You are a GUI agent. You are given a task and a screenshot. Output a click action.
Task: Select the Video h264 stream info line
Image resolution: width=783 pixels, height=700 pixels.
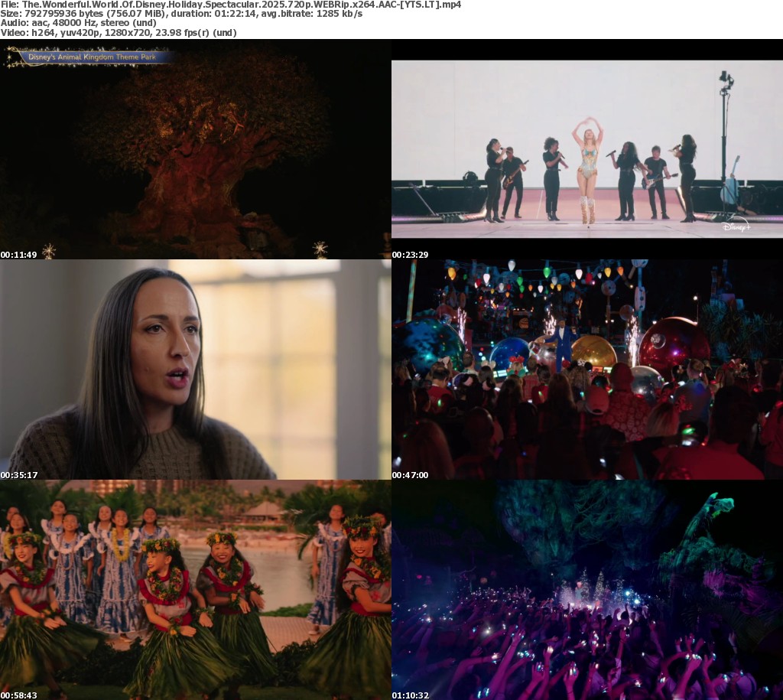click(x=119, y=33)
